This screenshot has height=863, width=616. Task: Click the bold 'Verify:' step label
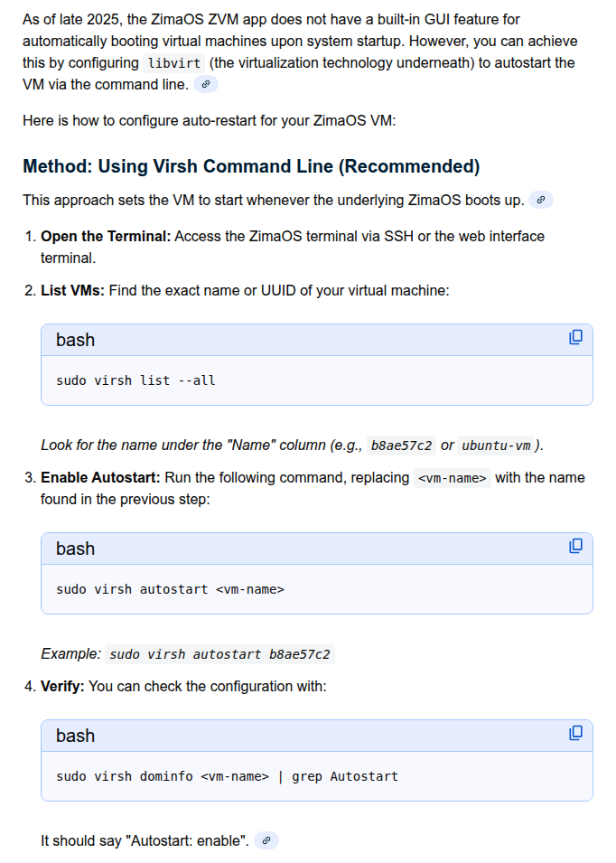[x=62, y=687]
